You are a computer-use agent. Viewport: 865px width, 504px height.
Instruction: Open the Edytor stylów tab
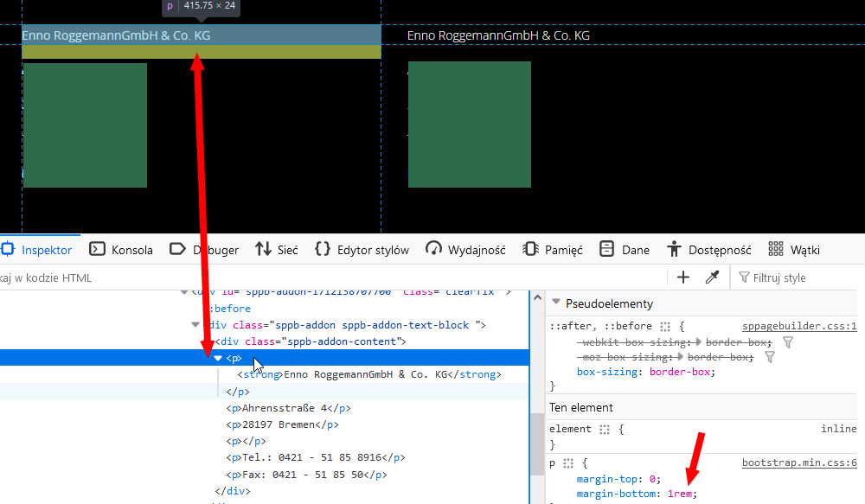362,250
